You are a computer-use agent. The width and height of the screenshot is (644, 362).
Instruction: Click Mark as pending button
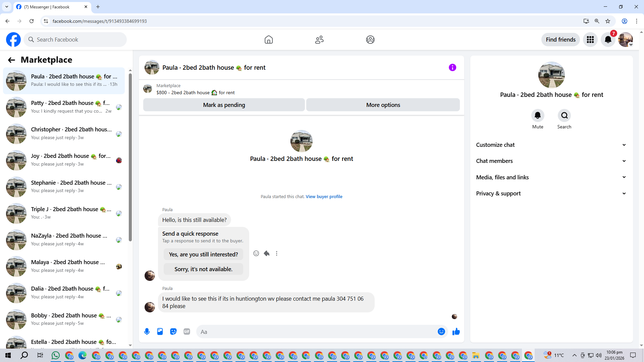(x=224, y=105)
